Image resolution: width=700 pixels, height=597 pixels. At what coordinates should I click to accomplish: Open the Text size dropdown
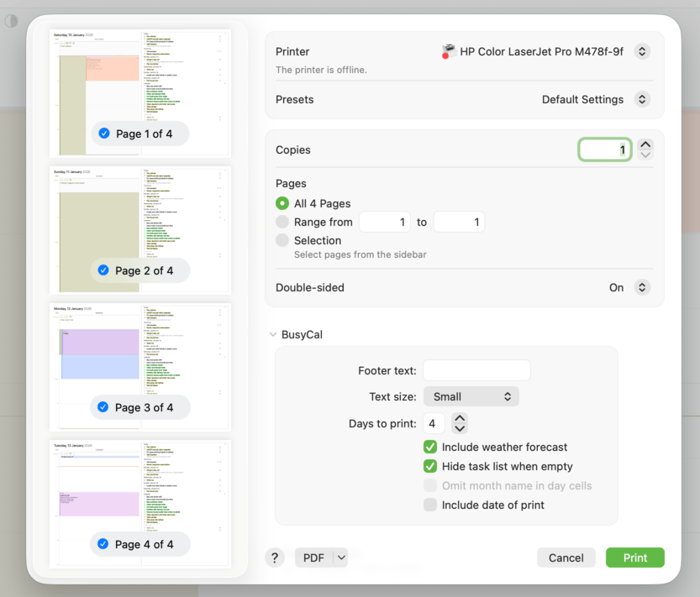point(471,396)
